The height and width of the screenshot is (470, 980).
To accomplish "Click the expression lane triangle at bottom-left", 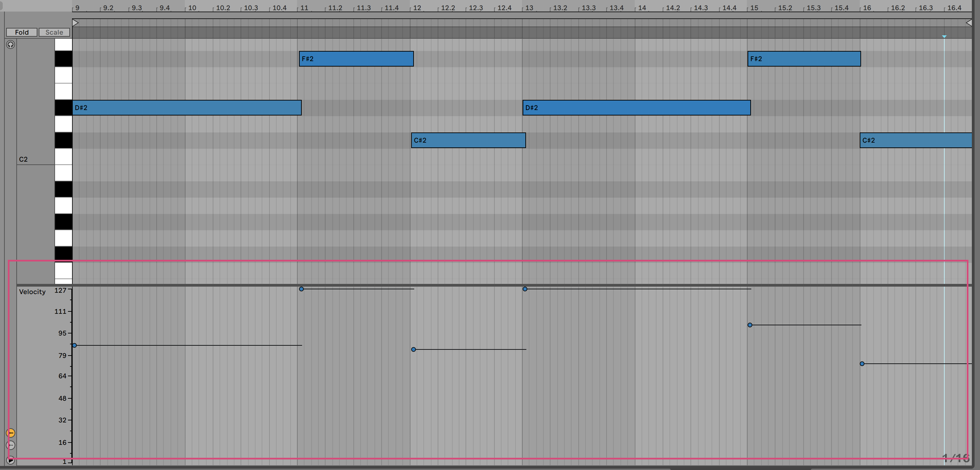I will pyautogui.click(x=11, y=460).
